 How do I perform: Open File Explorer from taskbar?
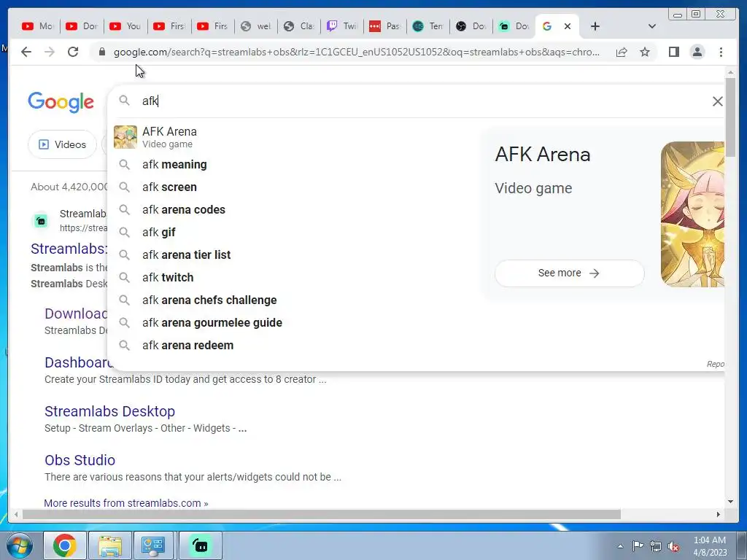(110, 545)
